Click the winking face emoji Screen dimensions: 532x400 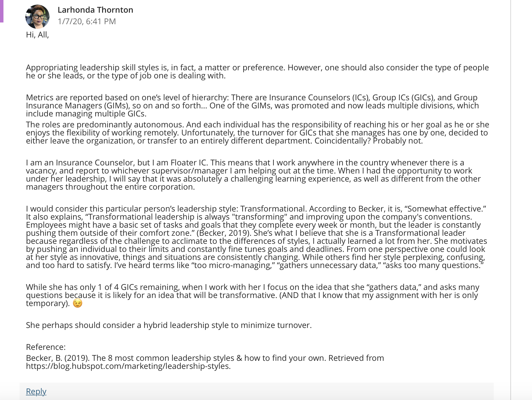point(78,303)
